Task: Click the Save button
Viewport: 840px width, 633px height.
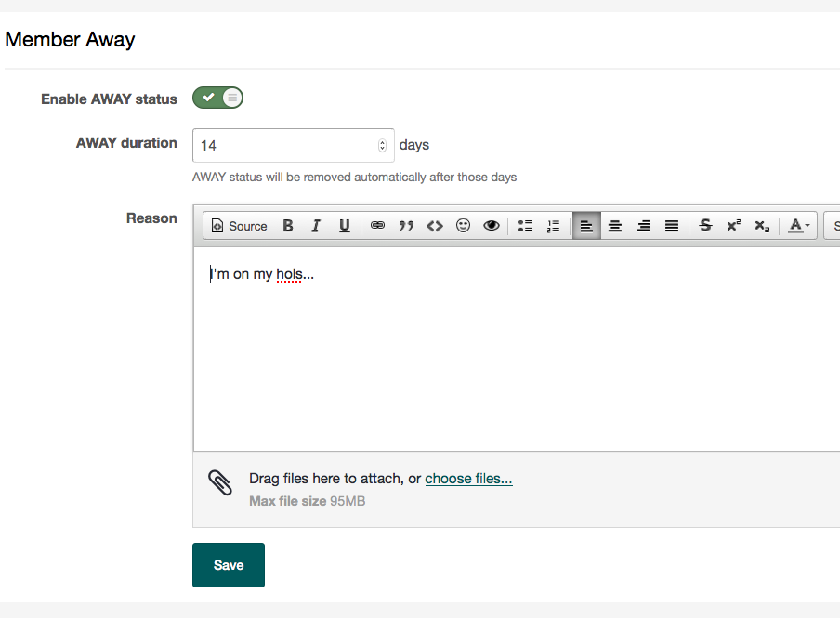Action: click(229, 565)
